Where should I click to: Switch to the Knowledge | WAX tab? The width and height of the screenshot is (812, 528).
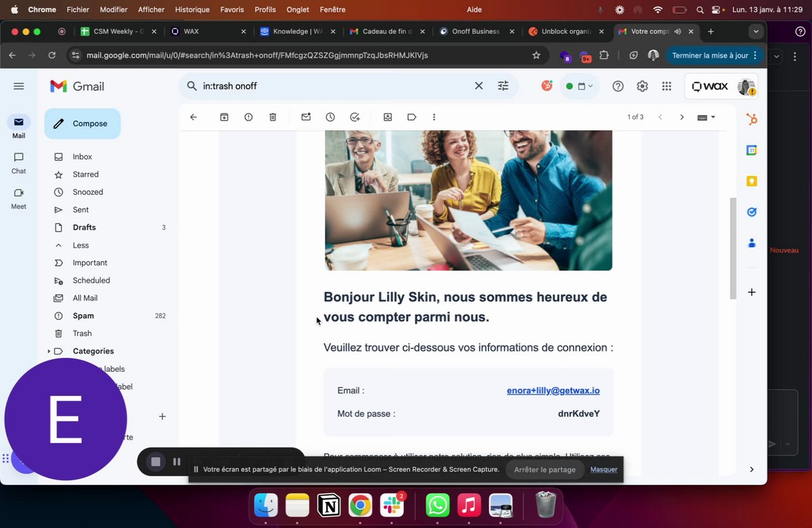[298, 31]
